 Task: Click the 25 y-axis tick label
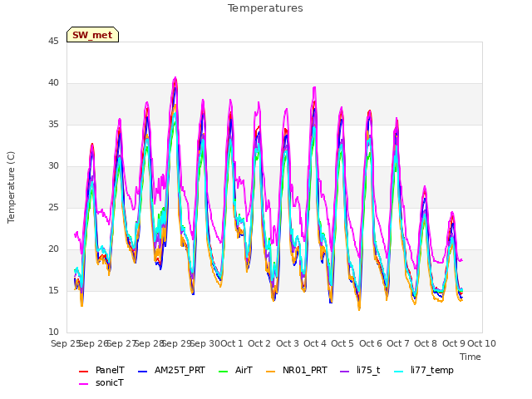(x=53, y=208)
